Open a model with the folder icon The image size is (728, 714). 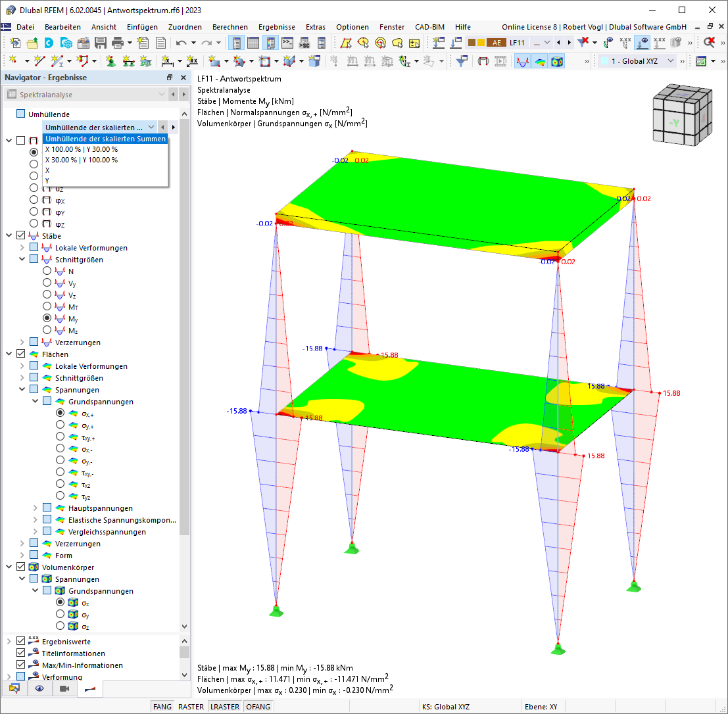(x=32, y=43)
